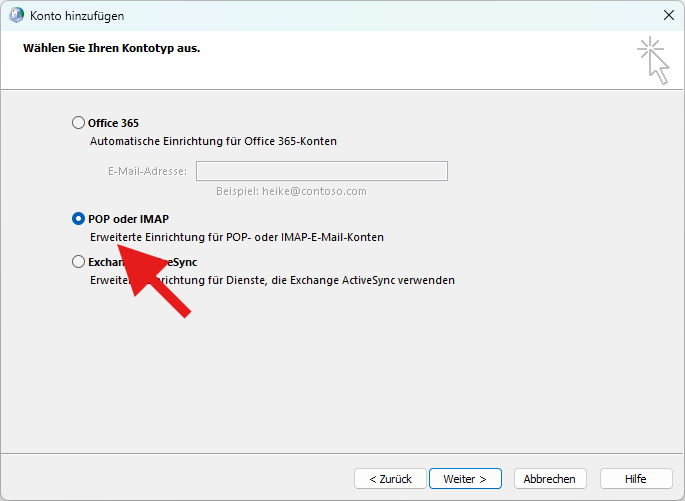Click the cursor pointer icon in header
Viewport: 685px width, 501px height.
(653, 60)
